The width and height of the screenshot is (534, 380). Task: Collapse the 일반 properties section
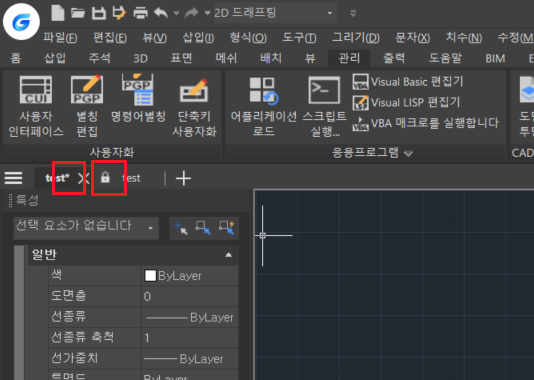click(x=229, y=255)
